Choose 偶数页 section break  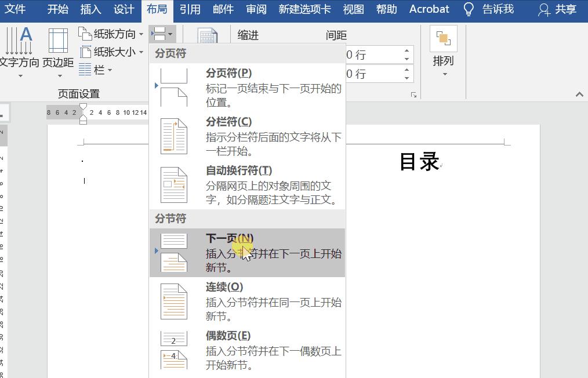click(x=244, y=351)
